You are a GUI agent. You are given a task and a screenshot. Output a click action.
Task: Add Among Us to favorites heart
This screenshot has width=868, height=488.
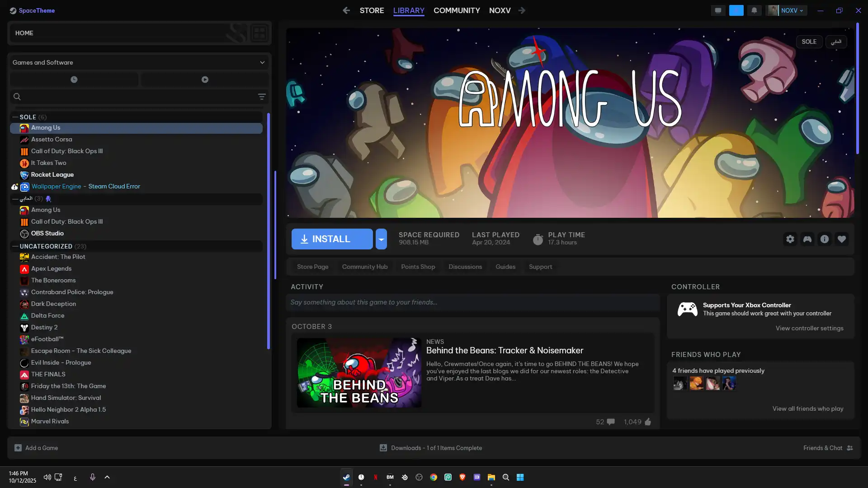tap(842, 239)
